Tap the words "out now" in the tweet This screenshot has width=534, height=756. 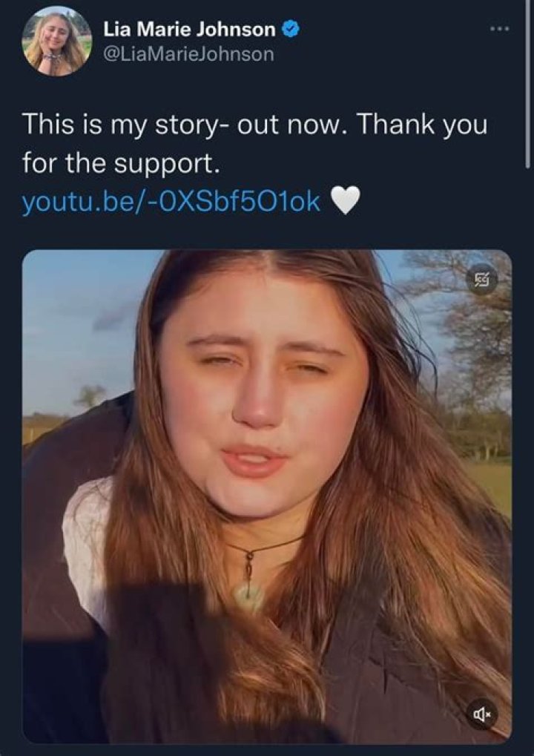tap(293, 125)
